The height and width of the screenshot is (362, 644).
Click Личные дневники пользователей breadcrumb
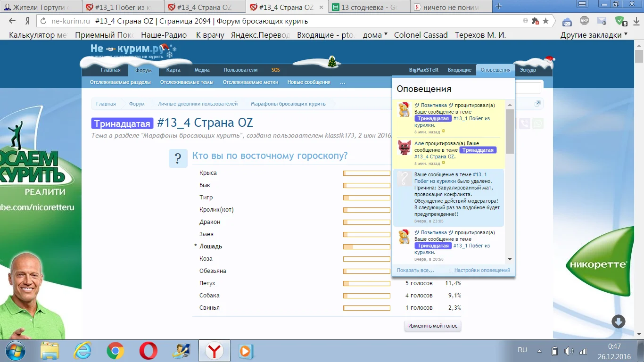click(198, 104)
